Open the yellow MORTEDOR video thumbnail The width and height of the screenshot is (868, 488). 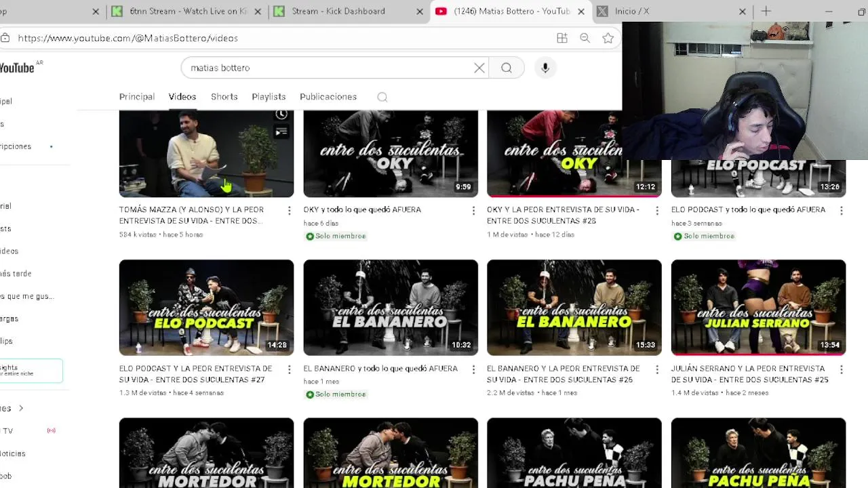point(391,453)
